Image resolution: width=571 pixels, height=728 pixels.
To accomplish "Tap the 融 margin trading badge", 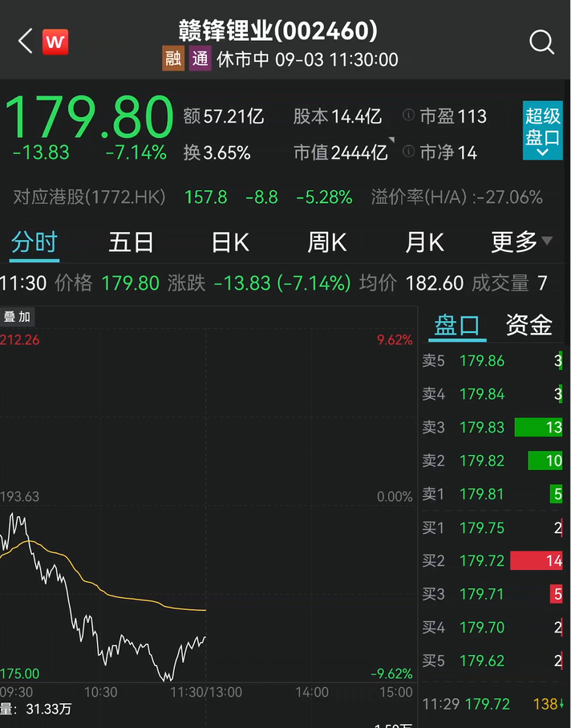I will tap(172, 59).
